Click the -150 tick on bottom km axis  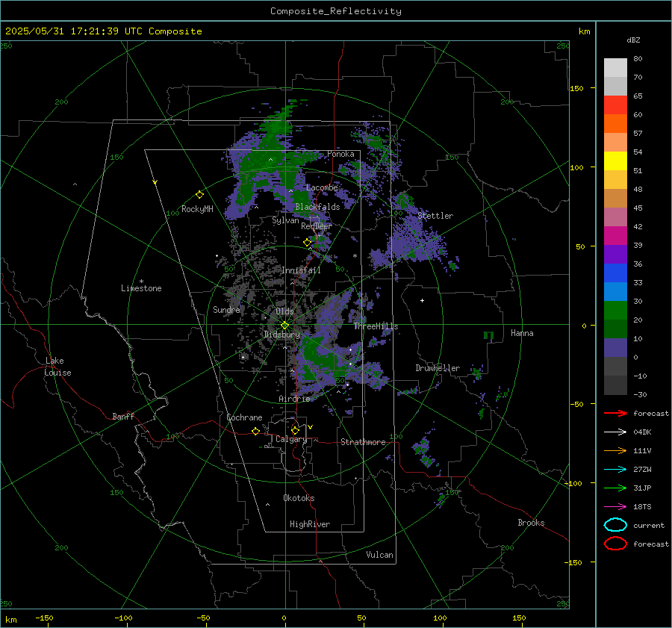[x=44, y=618]
